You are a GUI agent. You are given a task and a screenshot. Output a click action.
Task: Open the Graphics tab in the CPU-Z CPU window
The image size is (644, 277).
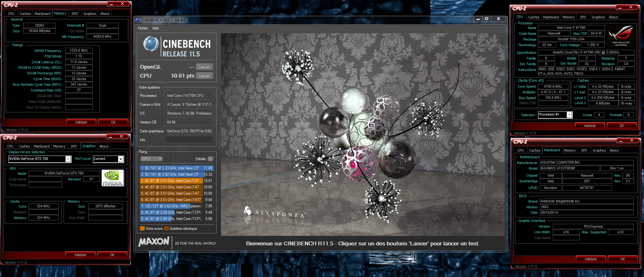[598, 17]
